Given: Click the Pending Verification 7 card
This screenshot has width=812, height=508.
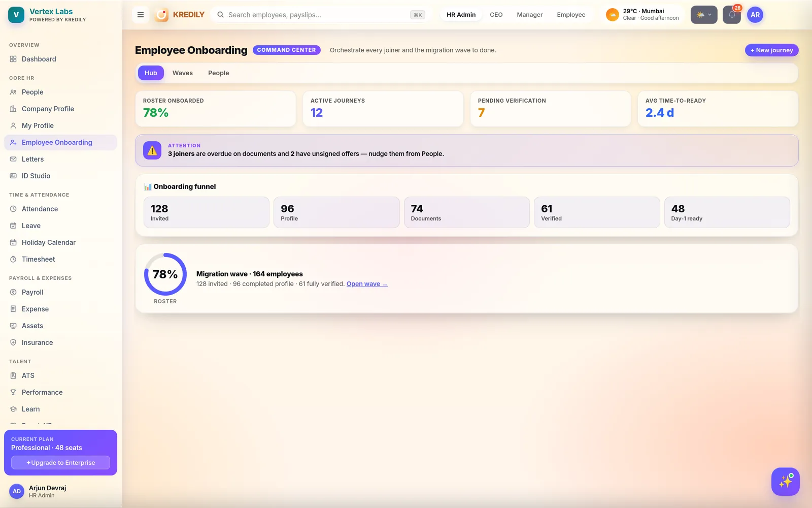Looking at the screenshot, I should click(x=551, y=109).
